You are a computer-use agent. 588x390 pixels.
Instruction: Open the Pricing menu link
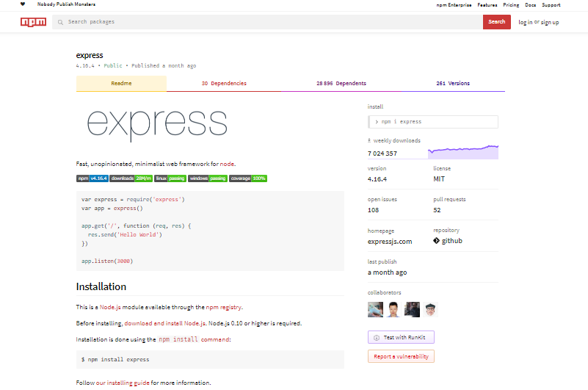click(x=511, y=5)
